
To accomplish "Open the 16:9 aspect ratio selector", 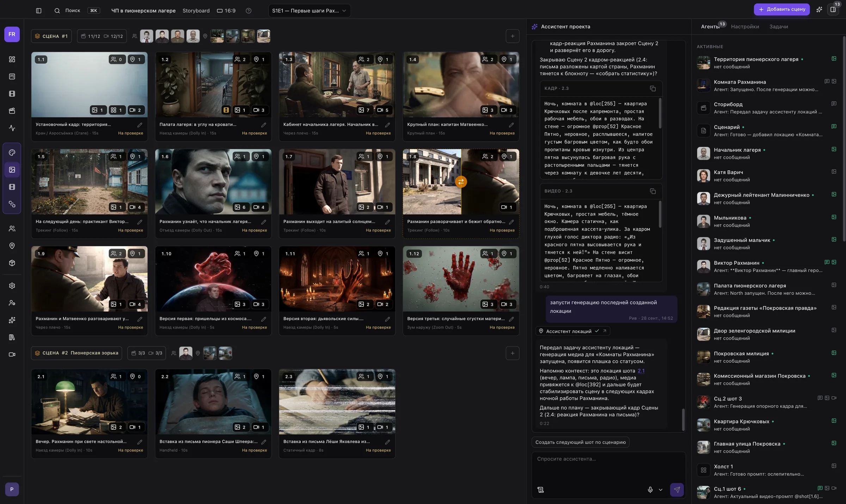I will [x=226, y=11].
